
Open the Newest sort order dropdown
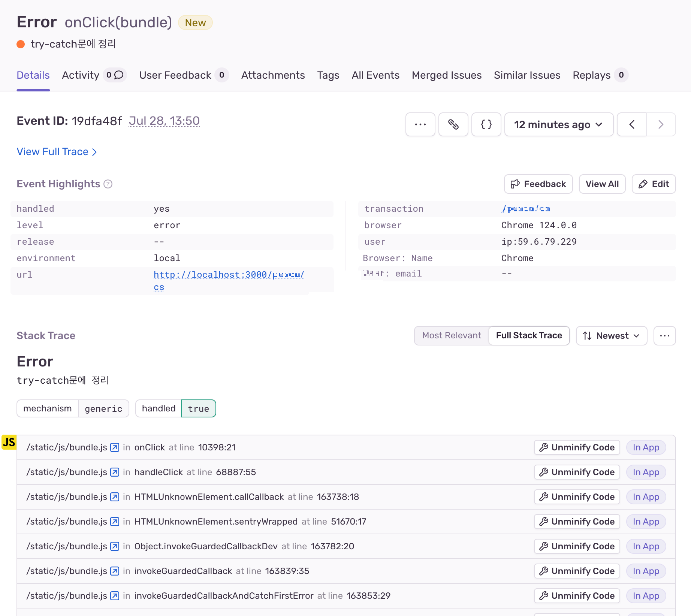[611, 335]
